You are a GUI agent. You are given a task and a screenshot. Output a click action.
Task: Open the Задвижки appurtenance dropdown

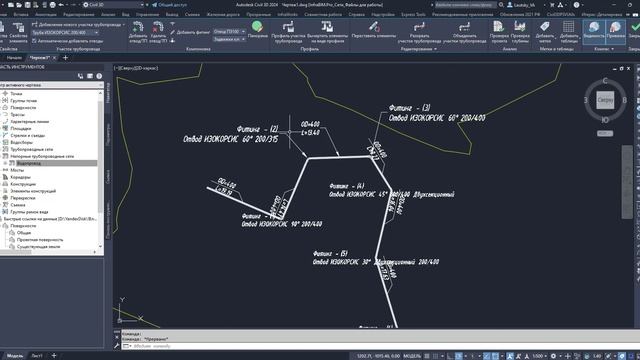[229, 39]
